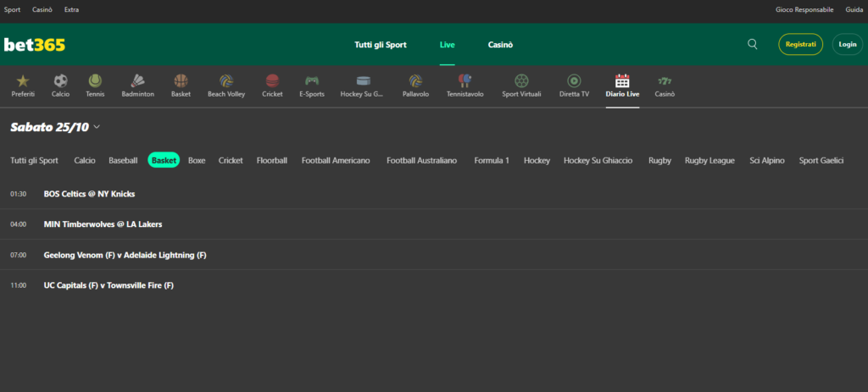Open the Casinò 777 icon
Viewport: 868px width, 392px height.
(665, 81)
